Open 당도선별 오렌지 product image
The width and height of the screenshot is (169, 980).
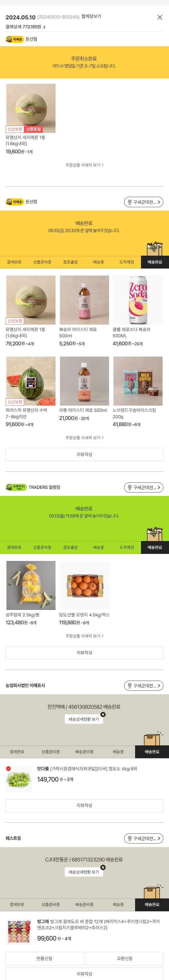pos(85,585)
